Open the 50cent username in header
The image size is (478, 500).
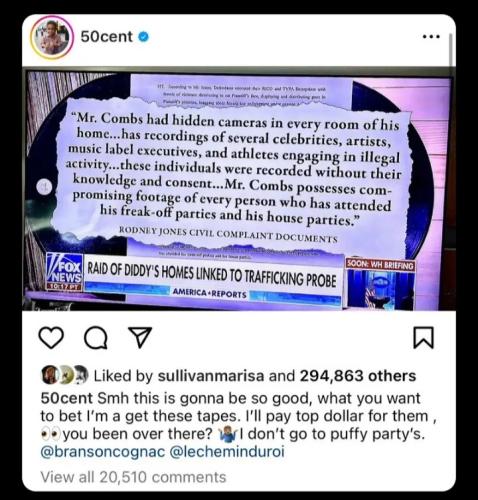(x=106, y=36)
